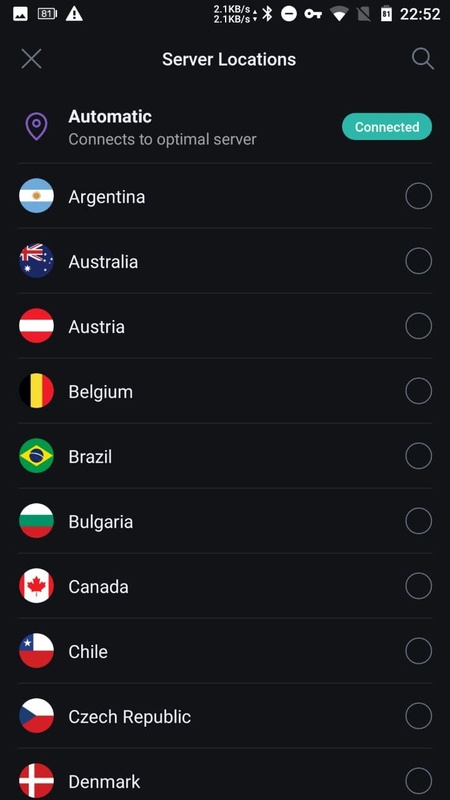Pick Canada from the server list
This screenshot has width=450, height=800.
pyautogui.click(x=225, y=586)
